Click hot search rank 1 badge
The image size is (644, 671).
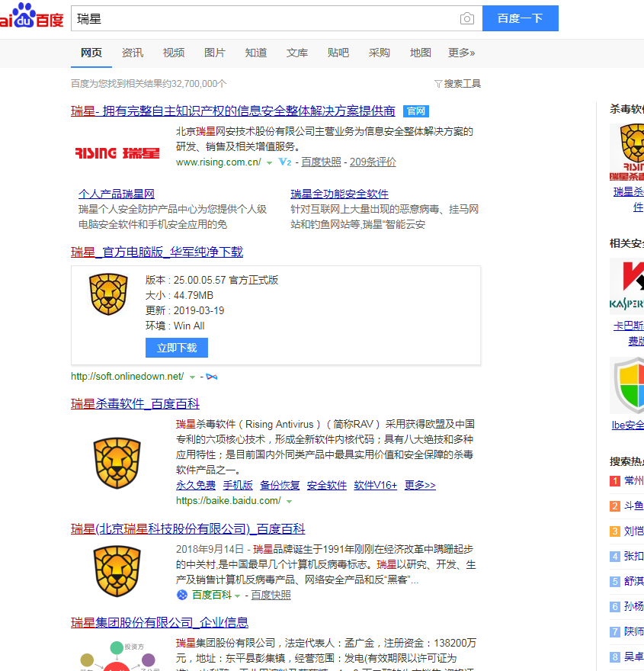coord(615,481)
